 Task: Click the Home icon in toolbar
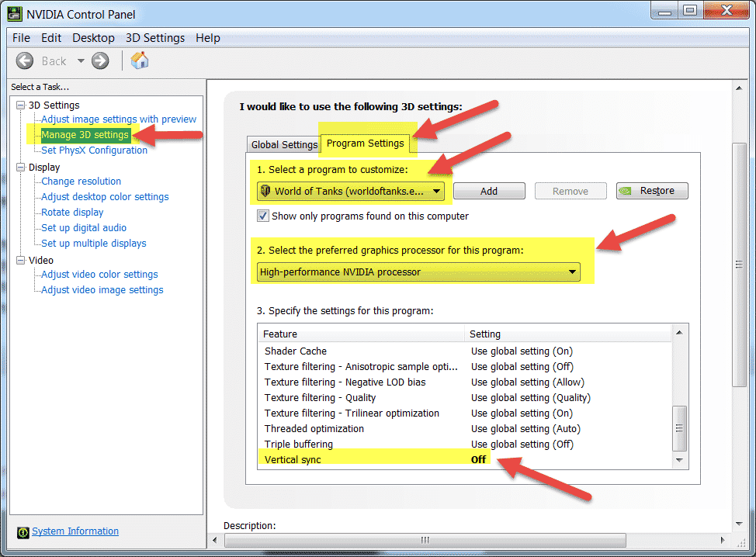140,61
